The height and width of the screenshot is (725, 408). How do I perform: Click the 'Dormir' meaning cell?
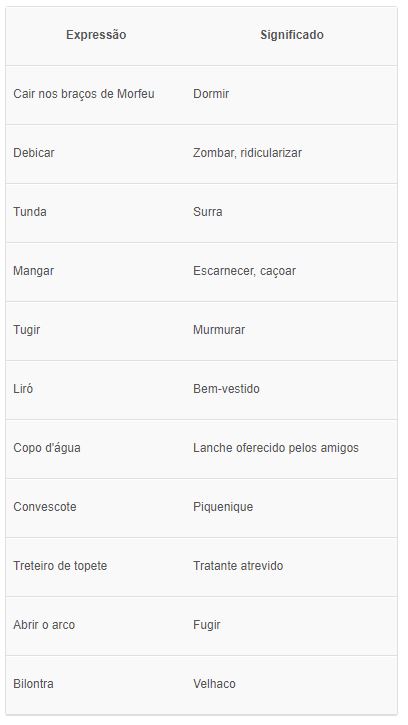pyautogui.click(x=211, y=94)
